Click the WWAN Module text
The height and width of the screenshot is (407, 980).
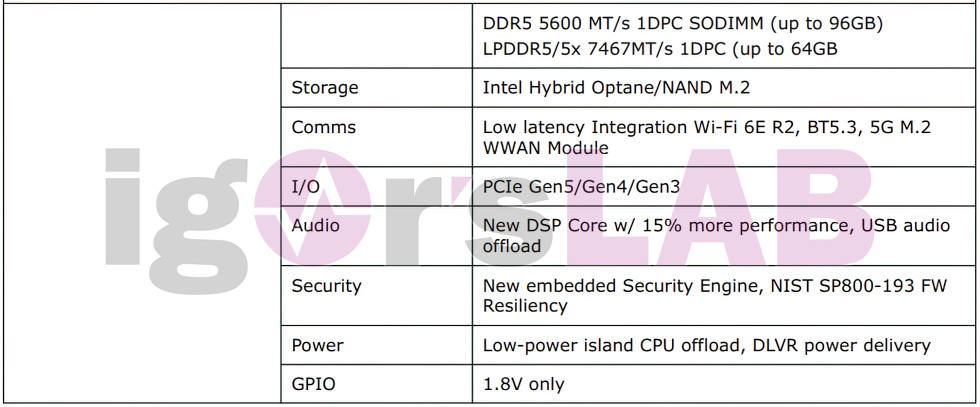point(546,149)
